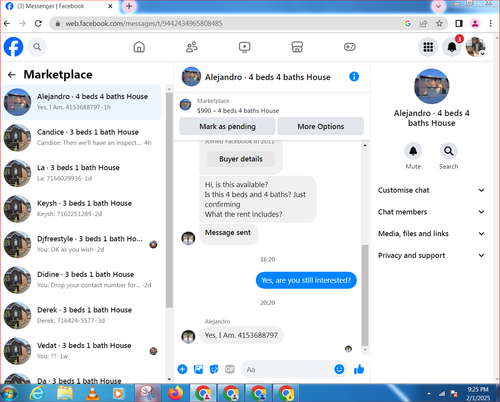Image resolution: width=500 pixels, height=402 pixels.
Task: Click 'Yes, are you still interested?' message
Action: 306,280
